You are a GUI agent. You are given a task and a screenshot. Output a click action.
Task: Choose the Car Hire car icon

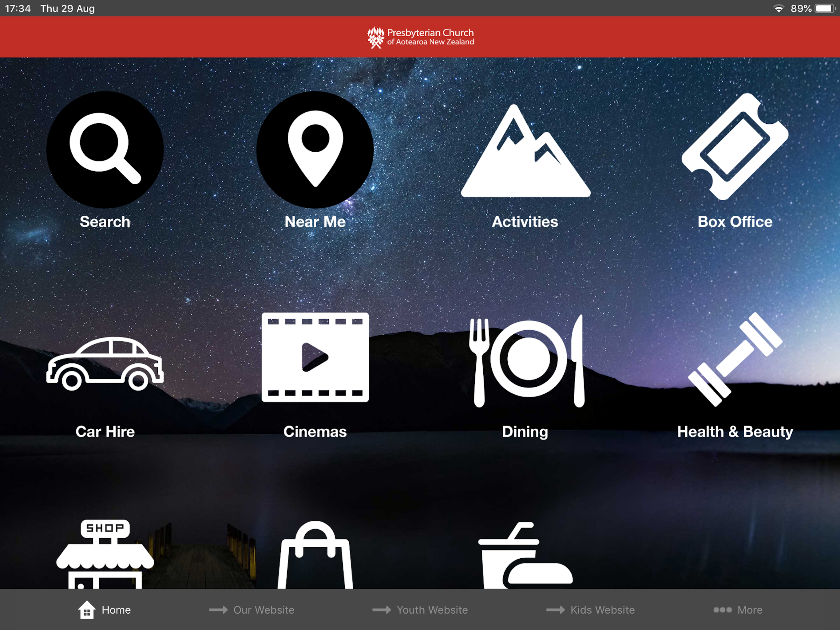tap(105, 364)
